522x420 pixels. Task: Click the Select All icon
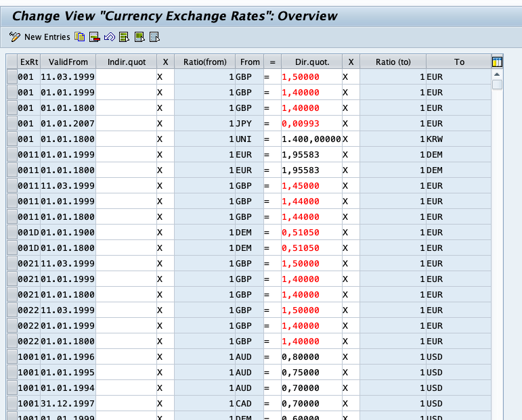124,37
